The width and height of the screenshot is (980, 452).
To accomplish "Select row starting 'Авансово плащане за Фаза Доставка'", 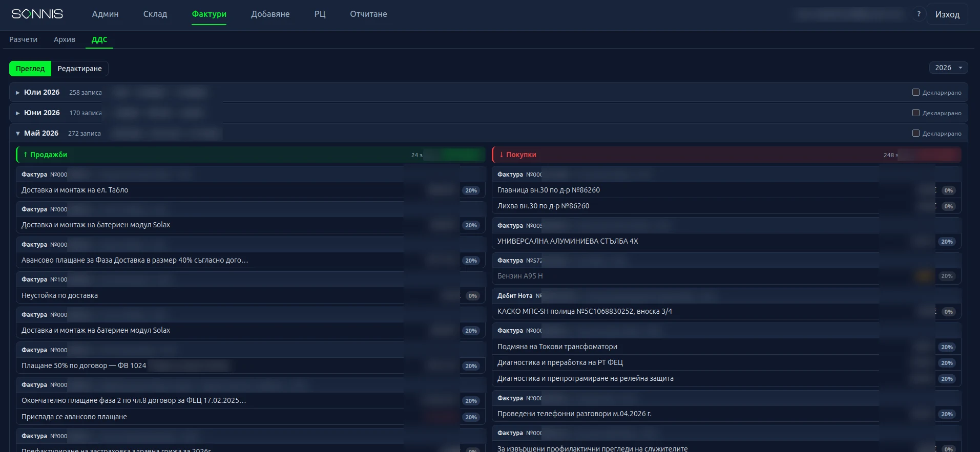I will click(251, 260).
